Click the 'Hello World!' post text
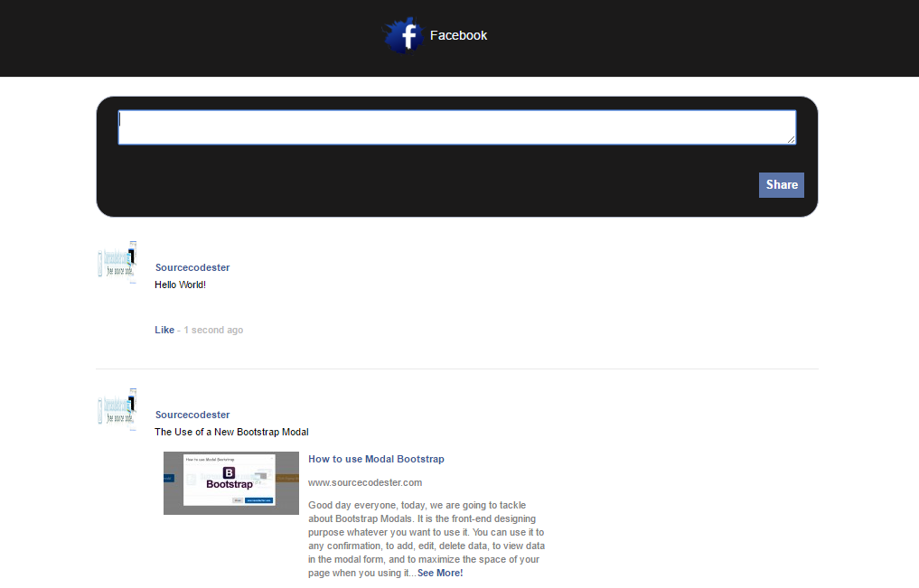This screenshot has width=919, height=588. point(180,285)
